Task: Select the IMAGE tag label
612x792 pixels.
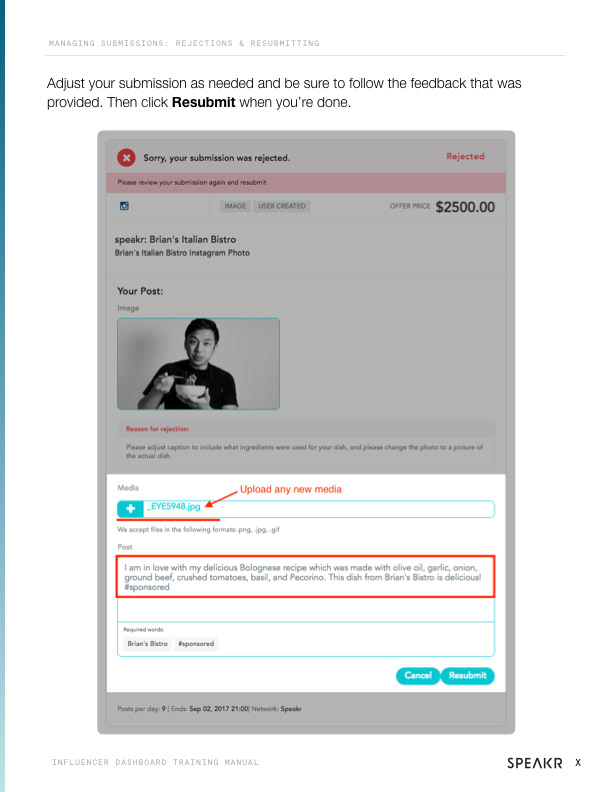Action: (235, 206)
